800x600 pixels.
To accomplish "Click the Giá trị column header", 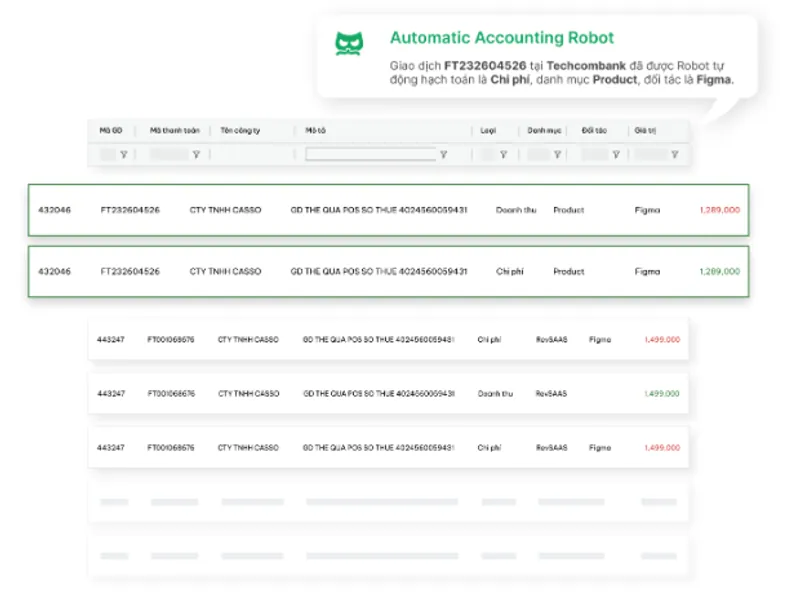I will click(x=645, y=131).
